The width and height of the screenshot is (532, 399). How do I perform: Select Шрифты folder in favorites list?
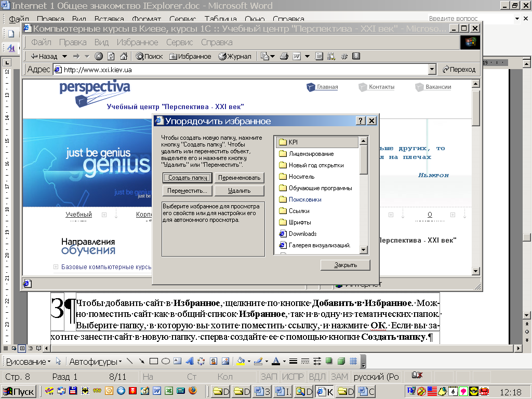[x=295, y=222]
